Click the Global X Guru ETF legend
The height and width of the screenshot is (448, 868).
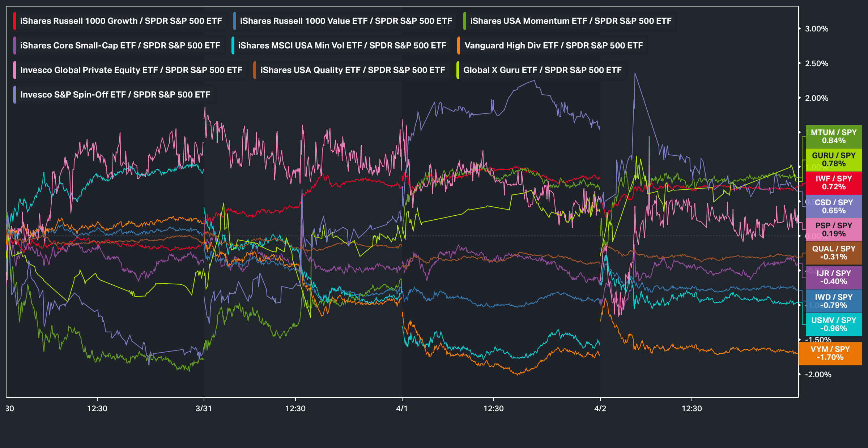pos(542,70)
